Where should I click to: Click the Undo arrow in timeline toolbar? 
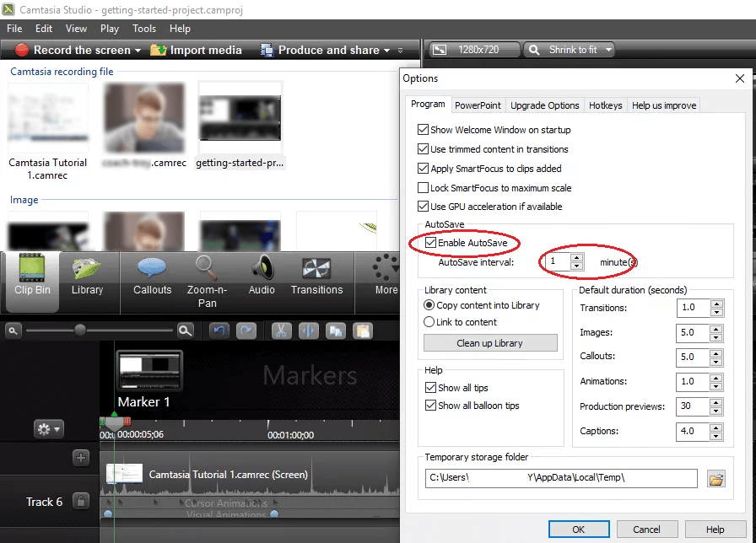219,331
